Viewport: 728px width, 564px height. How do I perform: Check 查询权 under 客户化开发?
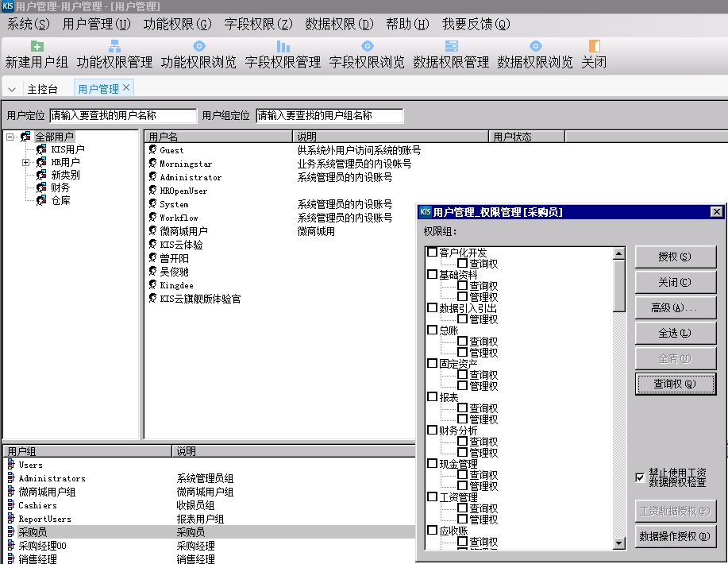pos(462,264)
